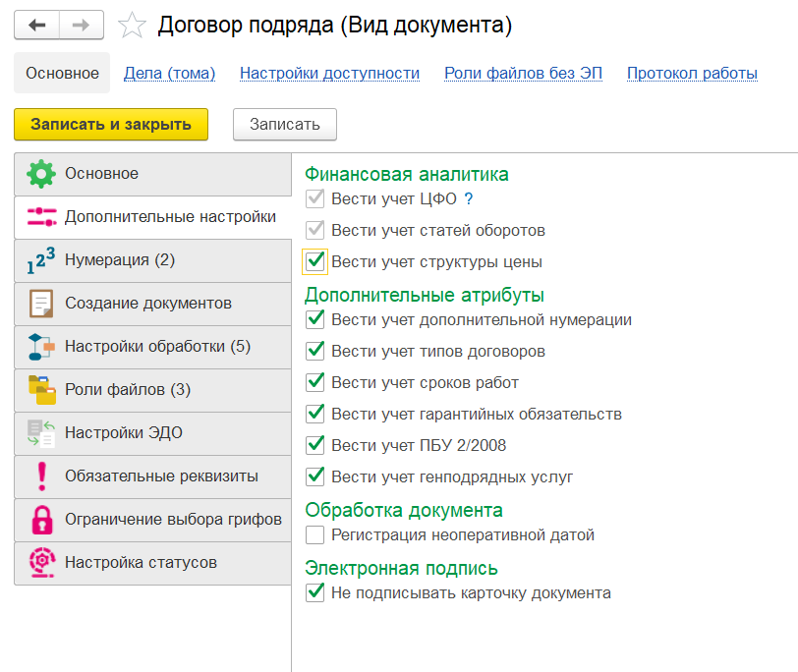
Task: Toggle the Вести учет ЦФО checkbox
Action: (x=315, y=198)
